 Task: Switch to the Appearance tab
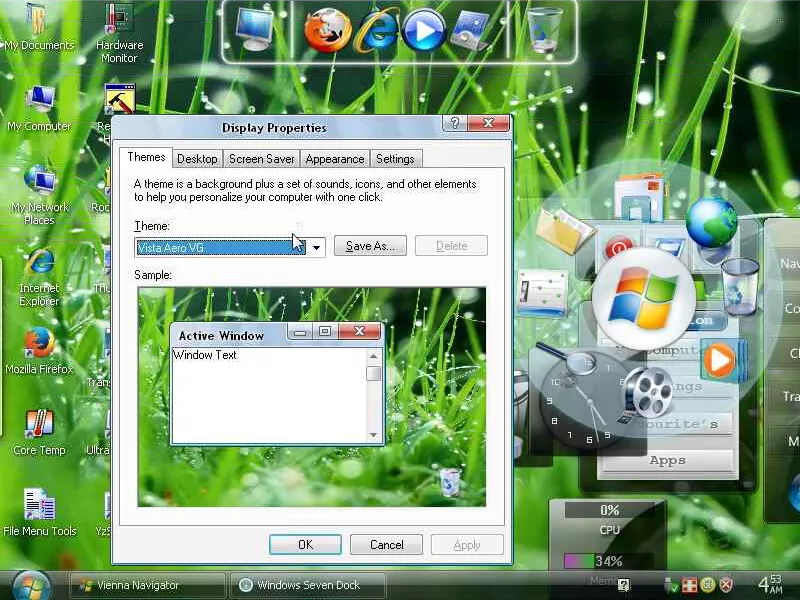(335, 159)
